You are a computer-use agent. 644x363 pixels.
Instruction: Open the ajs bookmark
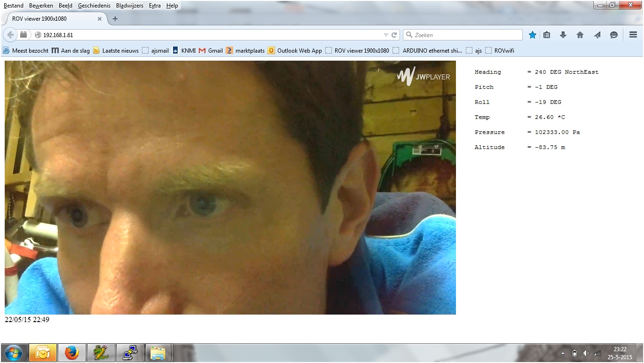coord(474,50)
